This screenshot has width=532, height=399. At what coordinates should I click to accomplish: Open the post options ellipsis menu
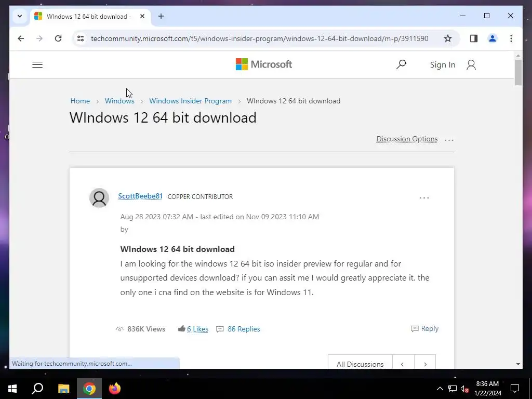pos(424,198)
